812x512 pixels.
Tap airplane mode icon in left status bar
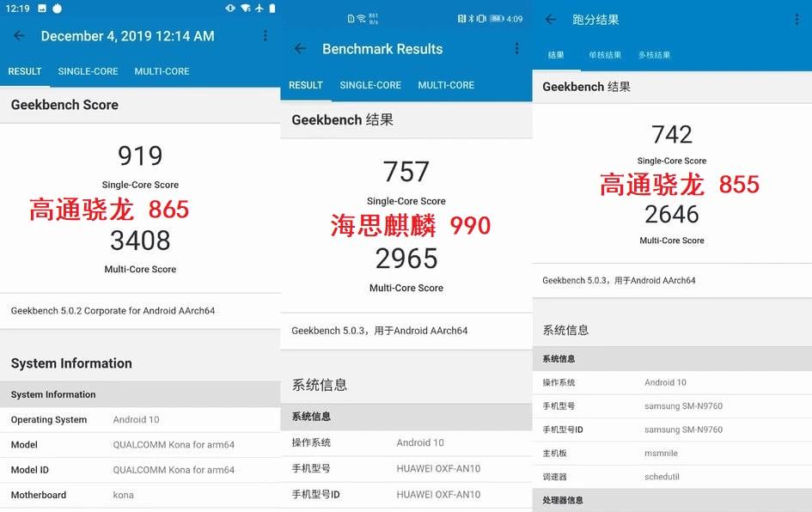[259, 9]
